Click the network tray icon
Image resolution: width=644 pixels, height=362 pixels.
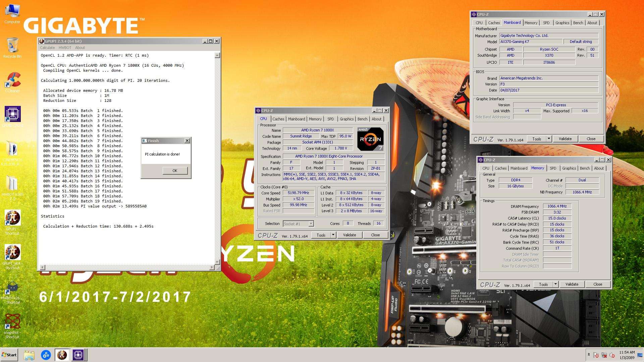(x=604, y=355)
